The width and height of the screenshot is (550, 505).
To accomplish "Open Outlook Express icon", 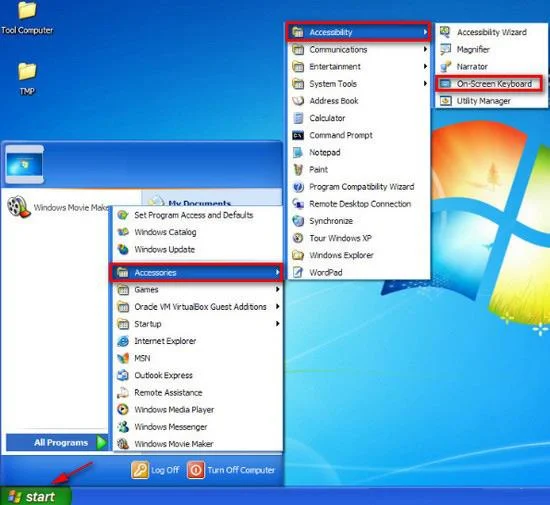I will pos(123,375).
